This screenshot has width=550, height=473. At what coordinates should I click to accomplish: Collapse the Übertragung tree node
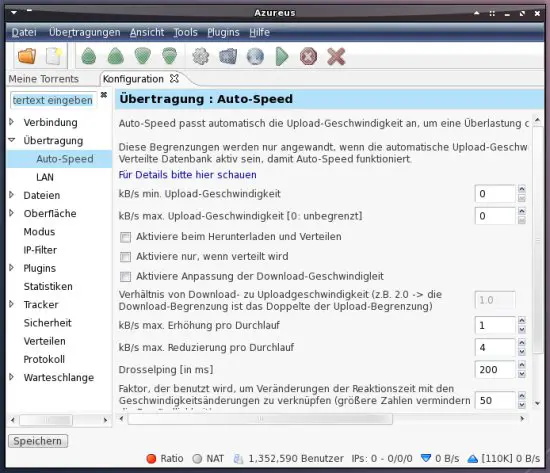12,140
